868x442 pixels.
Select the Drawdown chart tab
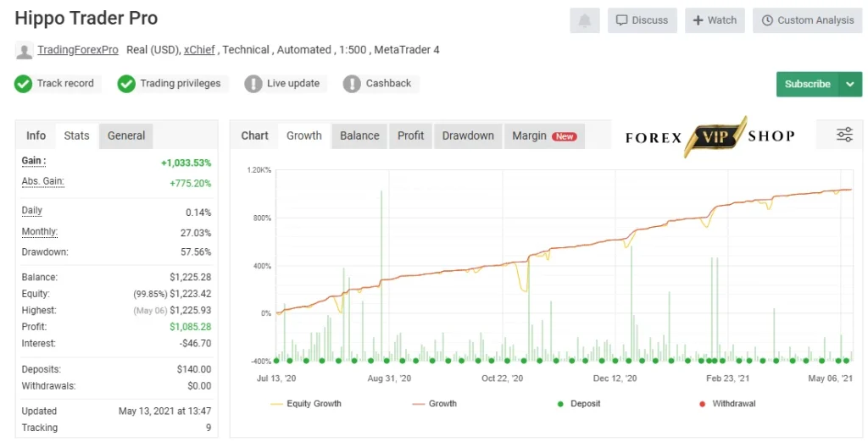pyautogui.click(x=468, y=136)
